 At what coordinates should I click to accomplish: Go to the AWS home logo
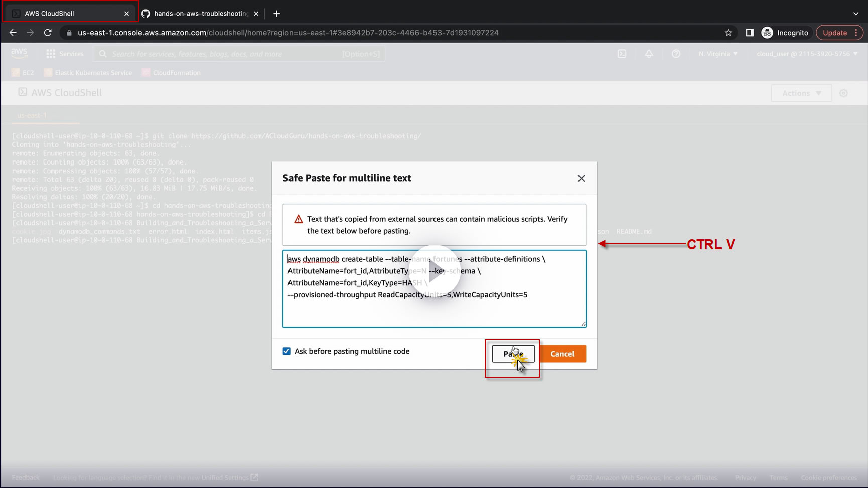point(19,53)
